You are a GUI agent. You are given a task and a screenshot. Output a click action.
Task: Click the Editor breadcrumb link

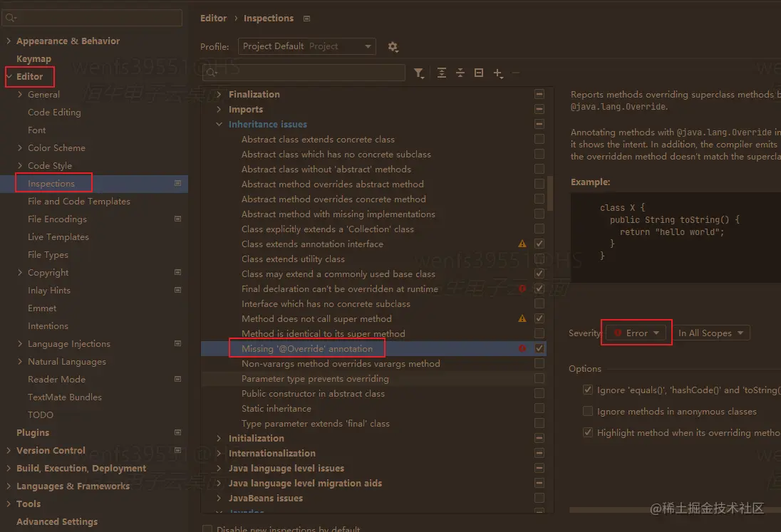pos(213,19)
